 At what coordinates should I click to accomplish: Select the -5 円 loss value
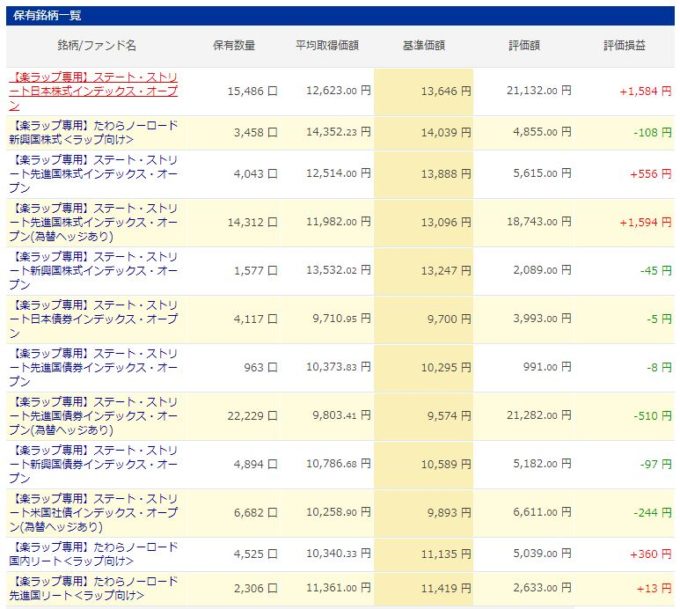click(659, 319)
